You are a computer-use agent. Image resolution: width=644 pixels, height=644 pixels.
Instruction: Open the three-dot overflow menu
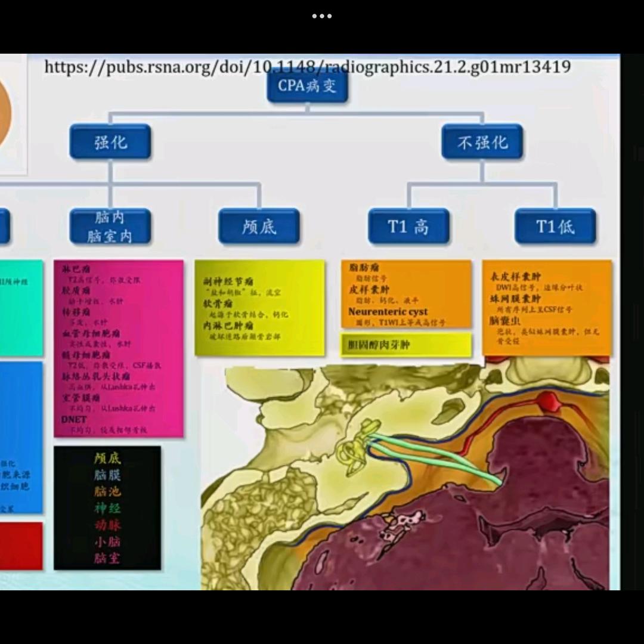point(321,16)
